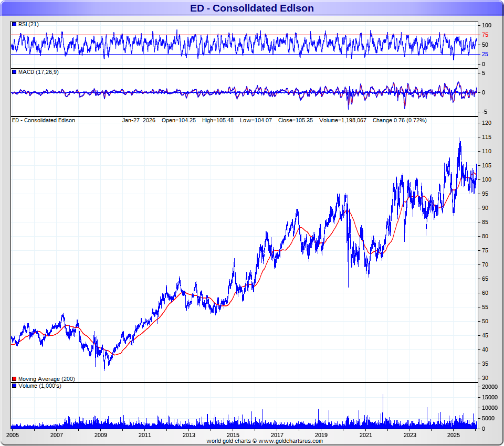504x446 pixels.
Task: Open the www.goldchartsrus.com footer credit
Action: click(290, 441)
